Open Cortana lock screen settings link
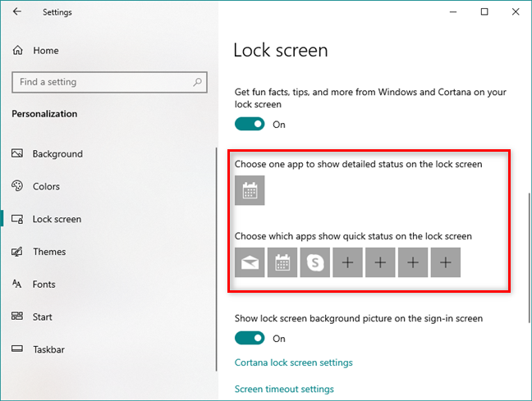The image size is (532, 401). click(293, 362)
